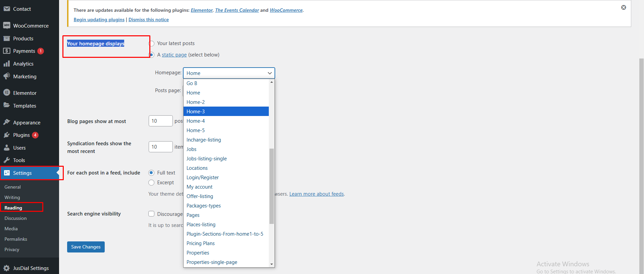
Task: Click the Users person icon
Action: (x=7, y=148)
